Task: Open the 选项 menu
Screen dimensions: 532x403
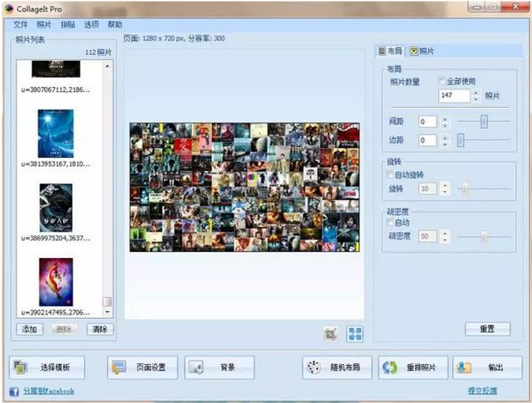Action: [x=91, y=24]
